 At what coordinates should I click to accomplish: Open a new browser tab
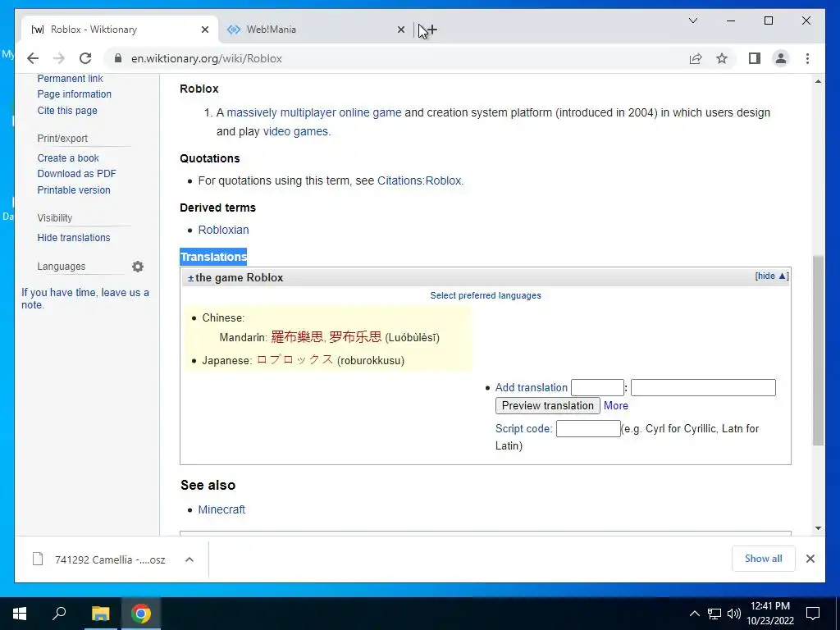431,30
